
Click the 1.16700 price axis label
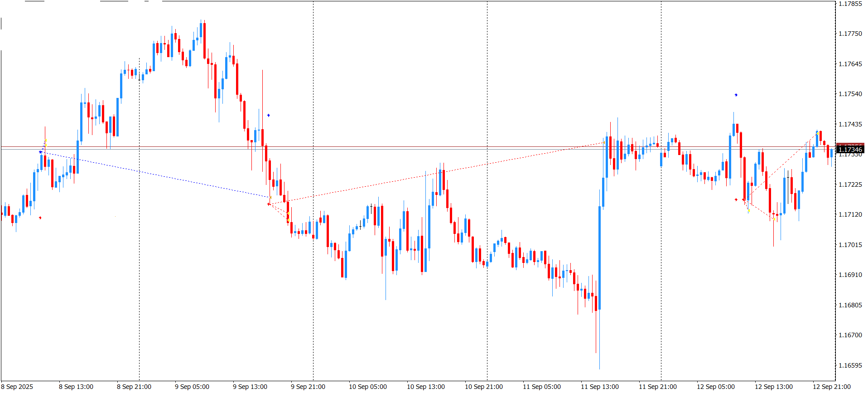850,335
